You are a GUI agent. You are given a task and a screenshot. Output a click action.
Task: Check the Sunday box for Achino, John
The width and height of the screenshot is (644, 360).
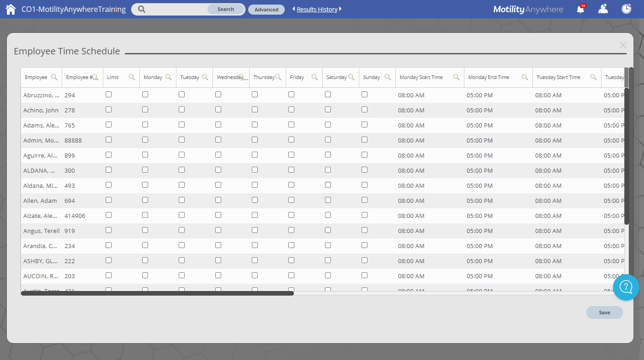(x=364, y=109)
